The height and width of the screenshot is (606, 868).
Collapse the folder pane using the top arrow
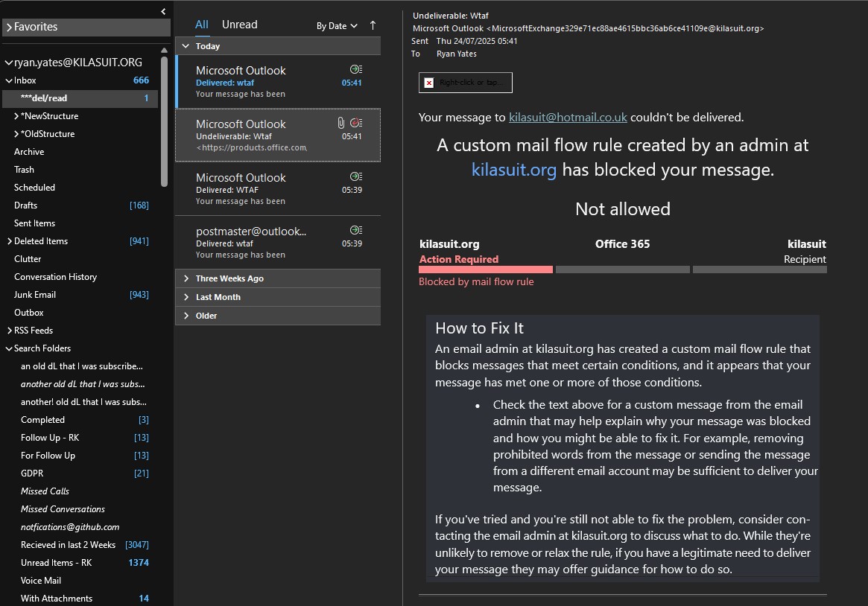[163, 11]
